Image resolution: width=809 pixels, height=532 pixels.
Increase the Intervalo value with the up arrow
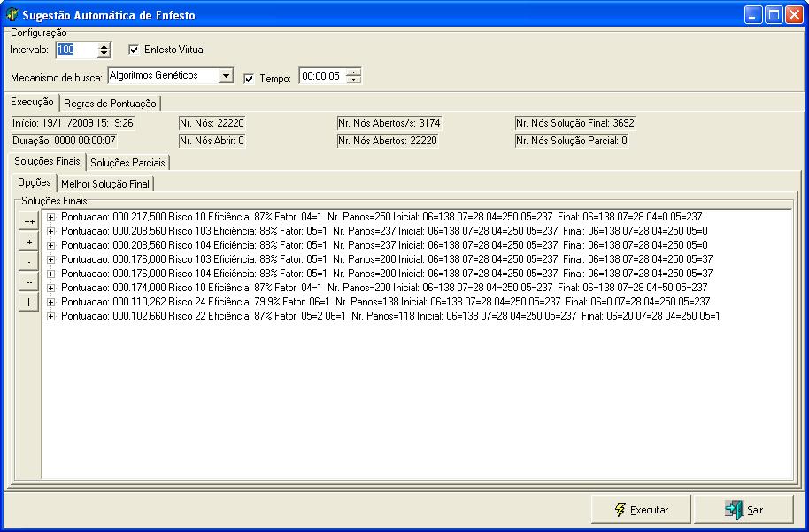[x=104, y=46]
